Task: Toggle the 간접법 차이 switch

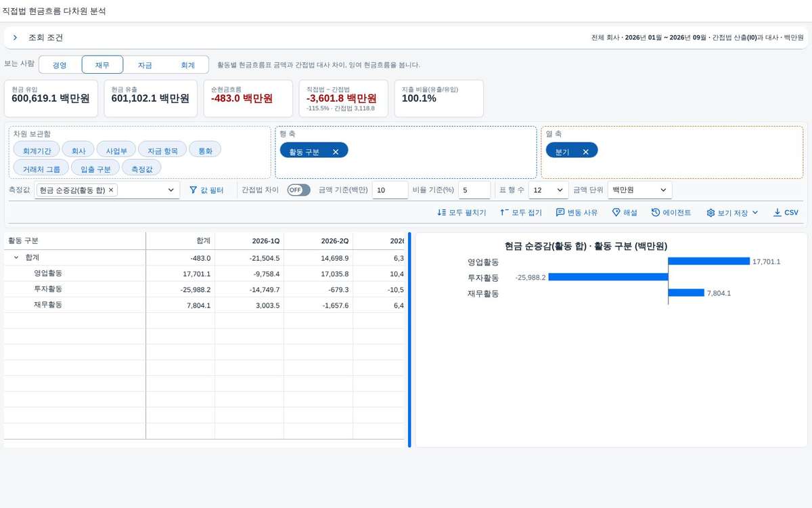Action: point(298,190)
